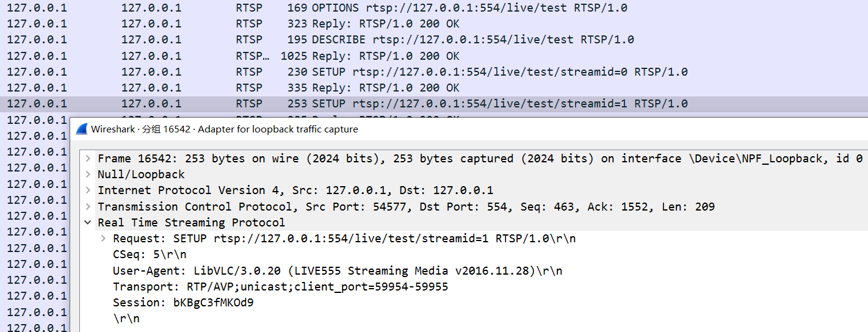Select the Session bKBgC3fMKOd9 field
This screenshot has width=868, height=332.
click(x=183, y=302)
